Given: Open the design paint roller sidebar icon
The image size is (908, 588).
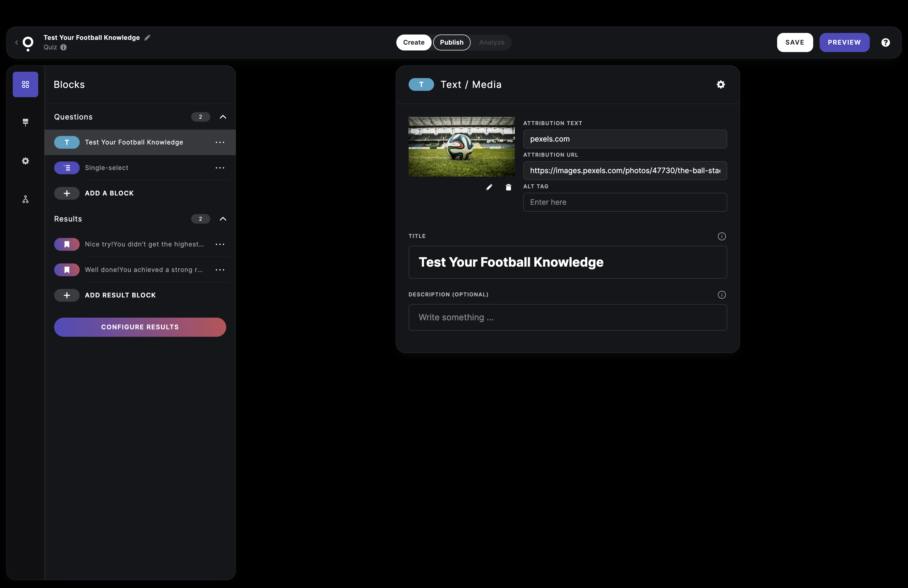Looking at the screenshot, I should (x=25, y=122).
